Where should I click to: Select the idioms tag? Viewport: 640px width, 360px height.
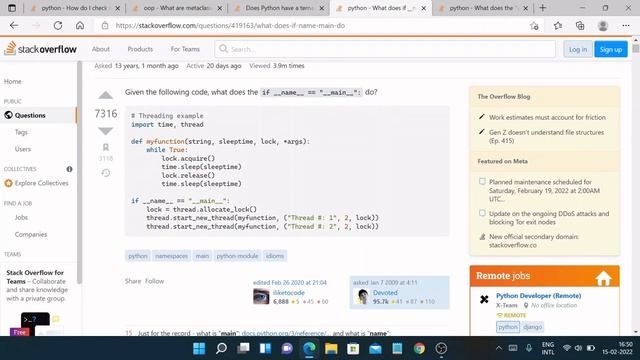tap(275, 256)
